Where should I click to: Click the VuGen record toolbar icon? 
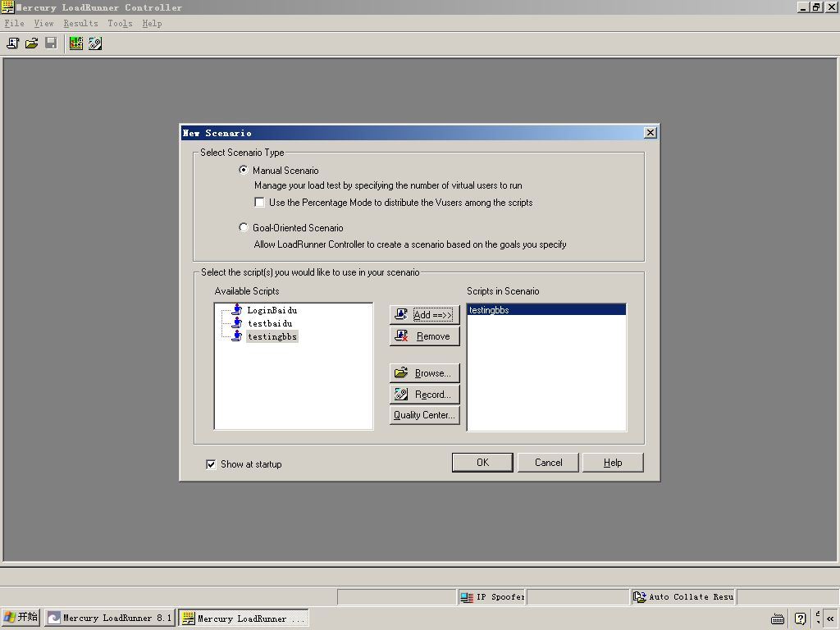point(95,43)
